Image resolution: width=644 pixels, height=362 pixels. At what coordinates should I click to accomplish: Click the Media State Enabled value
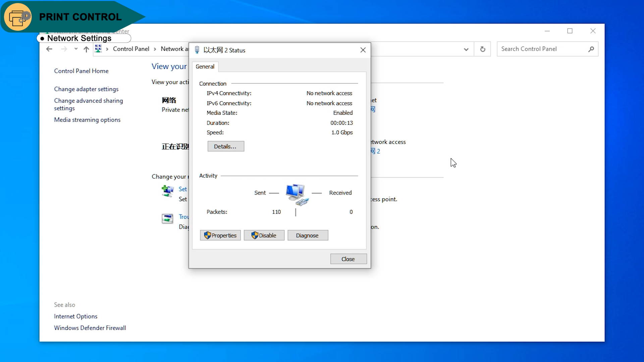[343, 113]
